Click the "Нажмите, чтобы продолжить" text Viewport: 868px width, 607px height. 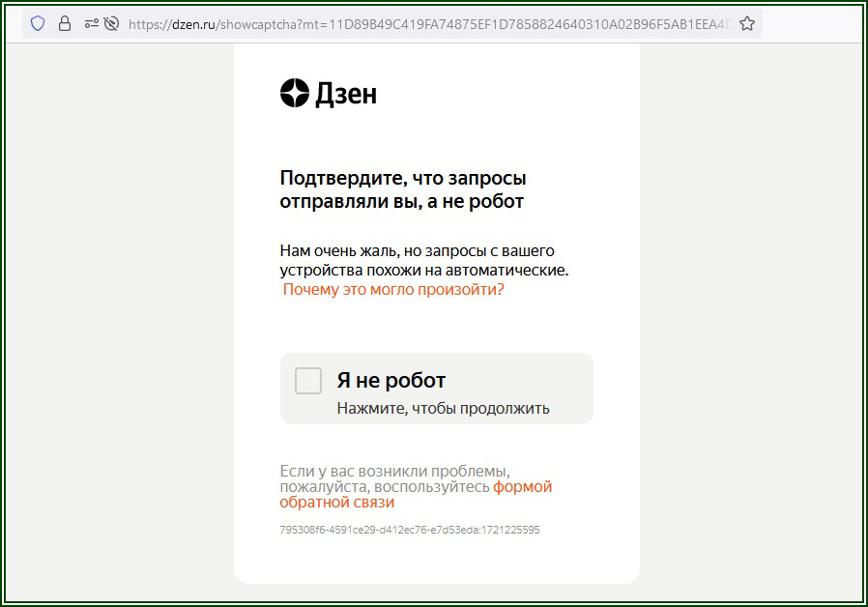pyautogui.click(x=443, y=408)
